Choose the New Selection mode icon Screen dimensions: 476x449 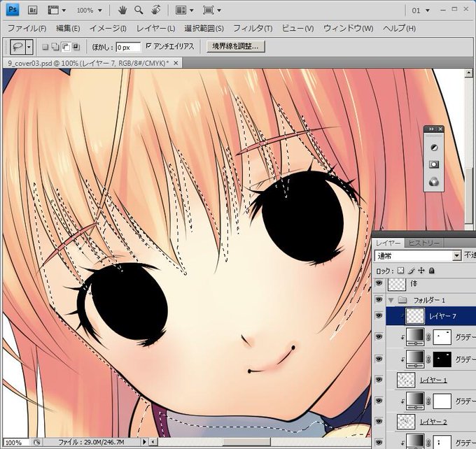pyautogui.click(x=45, y=47)
